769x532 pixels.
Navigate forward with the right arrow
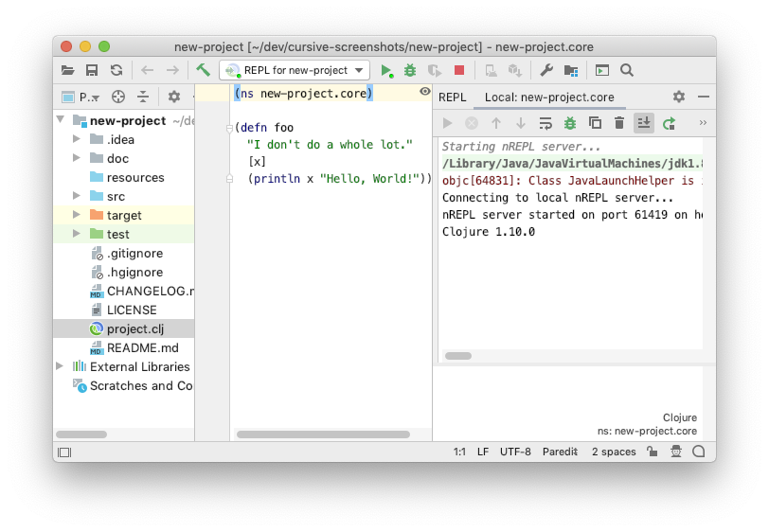(172, 71)
